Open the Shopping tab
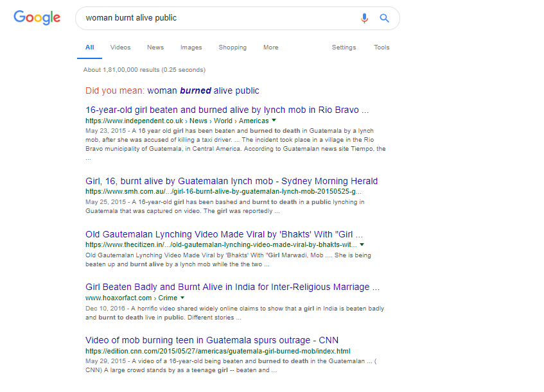544x392 pixels. click(x=232, y=47)
